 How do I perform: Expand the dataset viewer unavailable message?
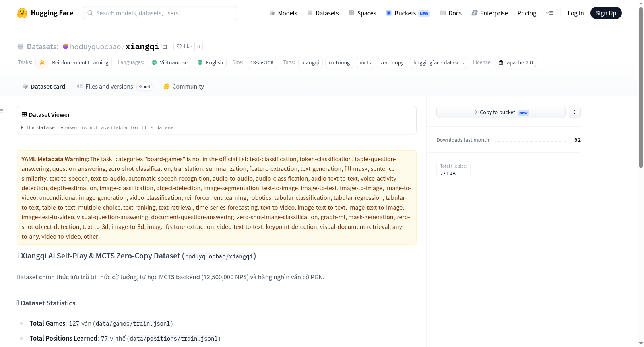(100, 127)
